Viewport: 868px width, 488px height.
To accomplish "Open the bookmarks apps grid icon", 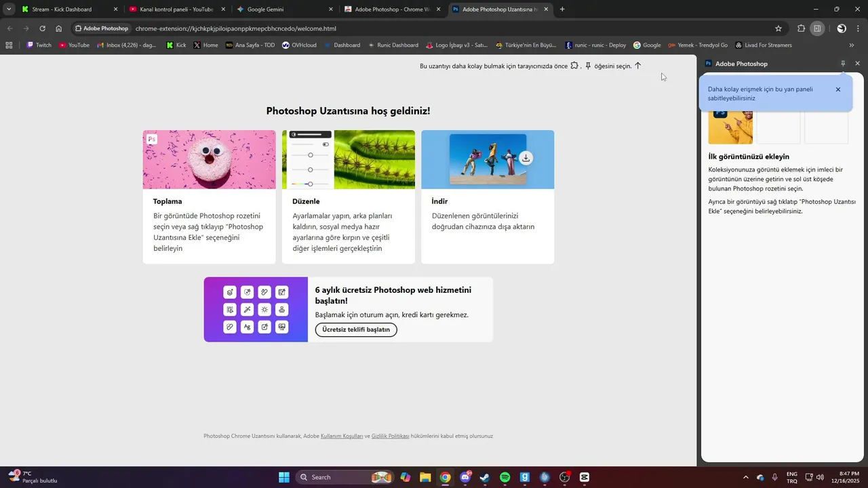I will [x=9, y=45].
